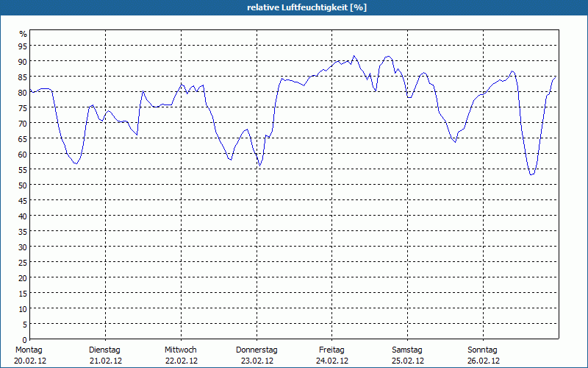Select the 10 y-axis value

(24, 309)
